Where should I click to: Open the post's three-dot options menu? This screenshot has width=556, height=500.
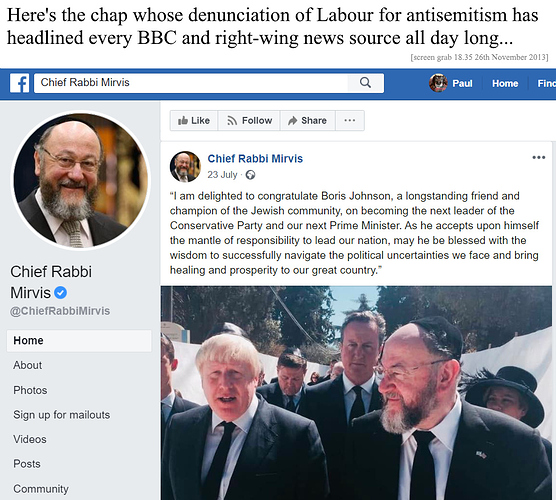coord(539,157)
